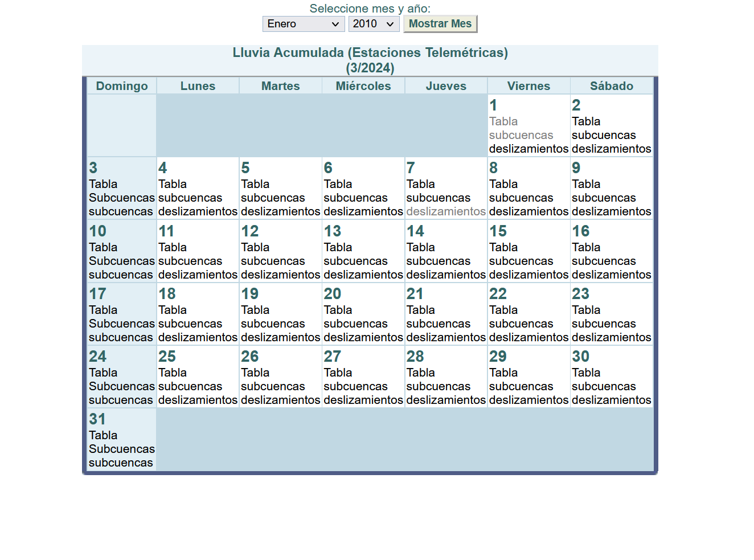Open deslizamientos link for day 28
754x560 pixels.
point(446,400)
